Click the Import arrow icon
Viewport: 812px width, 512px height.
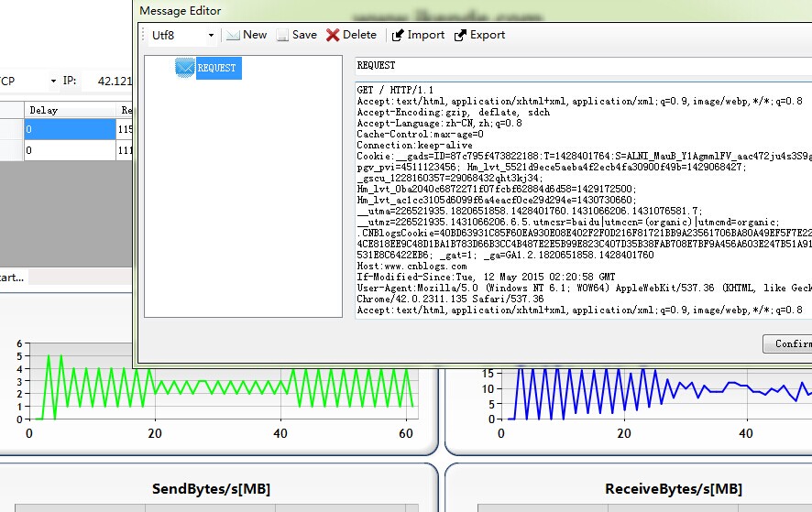398,35
